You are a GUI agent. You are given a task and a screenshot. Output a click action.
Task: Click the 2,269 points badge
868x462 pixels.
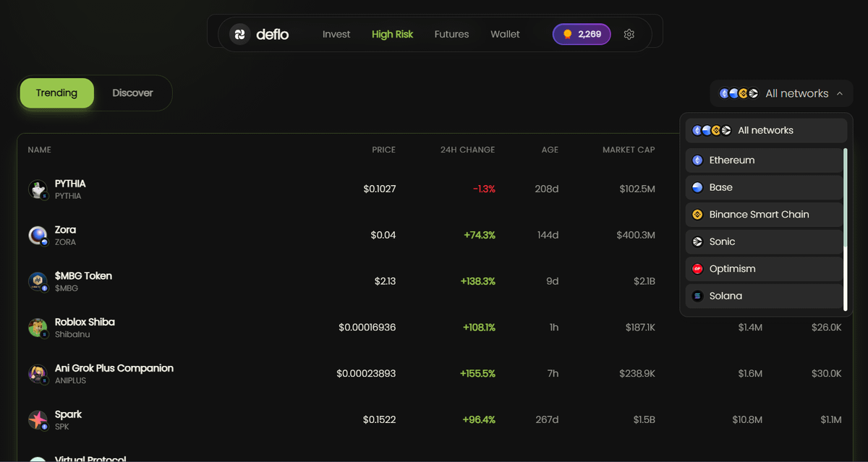point(582,34)
